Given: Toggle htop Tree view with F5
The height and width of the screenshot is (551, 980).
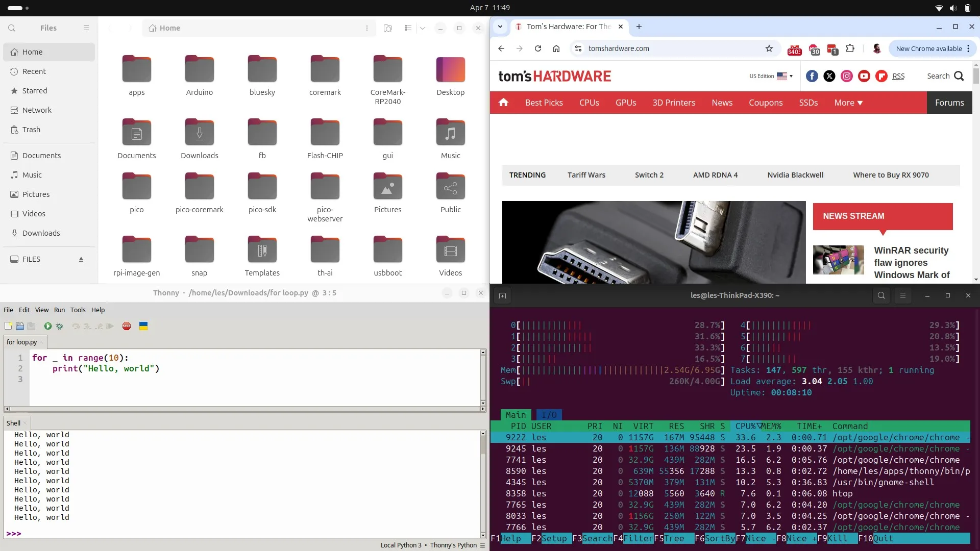Looking at the screenshot, I should coord(674,538).
